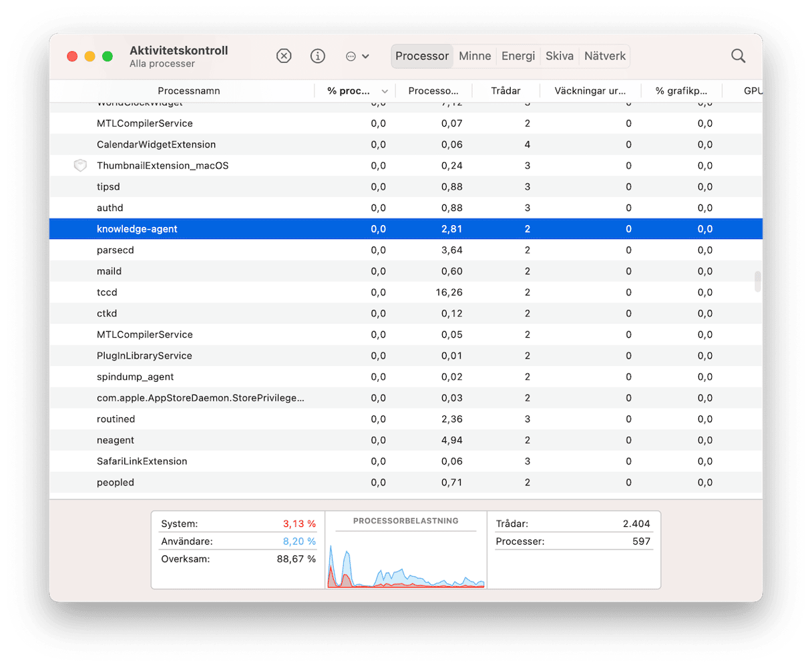Click the shield icon beside ThumbnailExtension_macOS
Viewport: 812px width, 667px height.
[80, 166]
